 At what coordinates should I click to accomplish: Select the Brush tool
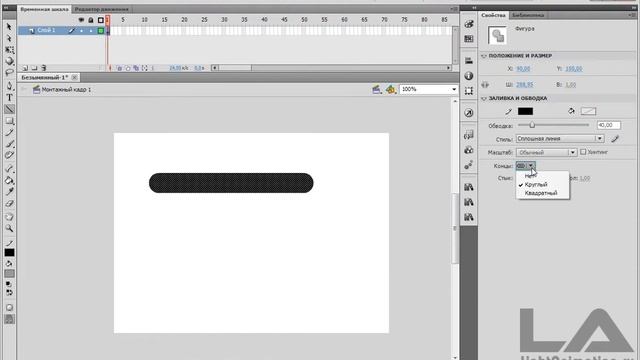coord(9,144)
